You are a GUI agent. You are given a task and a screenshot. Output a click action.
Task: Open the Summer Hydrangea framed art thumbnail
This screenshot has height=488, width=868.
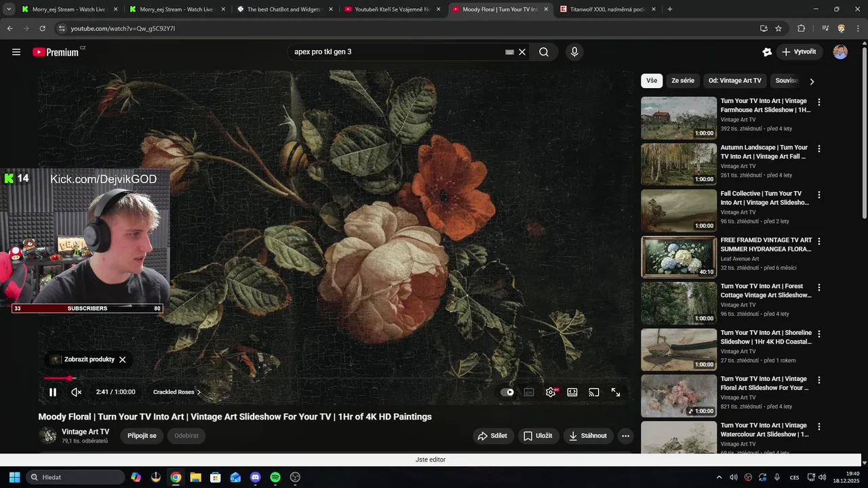coord(679,257)
